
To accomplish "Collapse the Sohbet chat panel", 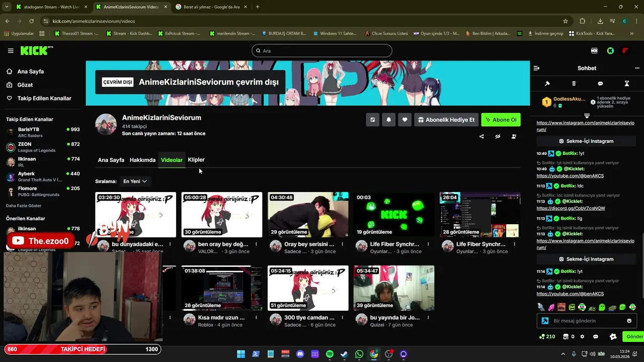I will (x=536, y=68).
